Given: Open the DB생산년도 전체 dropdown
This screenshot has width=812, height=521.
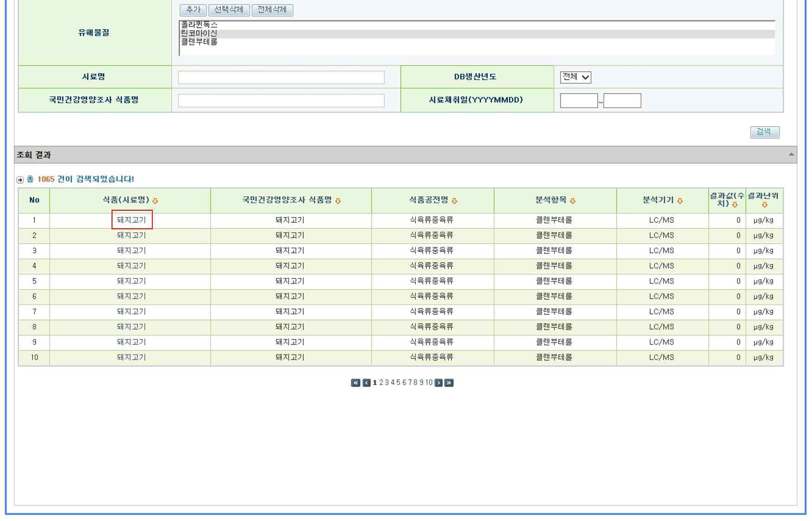Looking at the screenshot, I should tap(575, 77).
